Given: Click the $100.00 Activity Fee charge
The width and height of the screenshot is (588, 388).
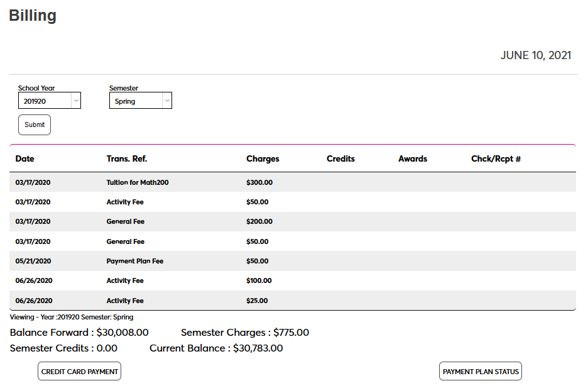Looking at the screenshot, I should [x=259, y=280].
